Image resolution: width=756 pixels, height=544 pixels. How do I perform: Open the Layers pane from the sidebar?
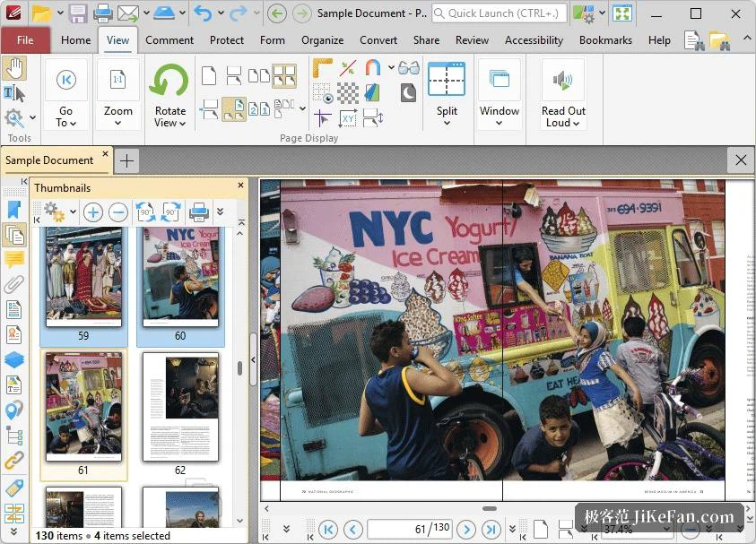pos(14,359)
